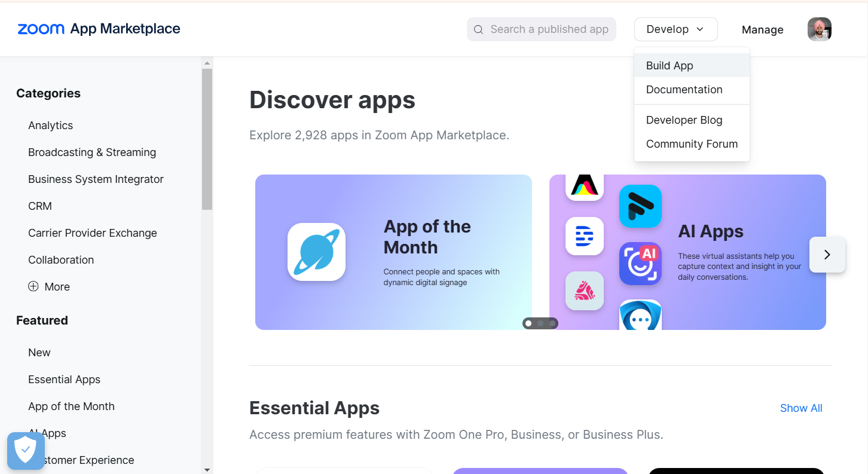
Task: Click the sidebar scrollbar up arrow
Action: pos(207,63)
